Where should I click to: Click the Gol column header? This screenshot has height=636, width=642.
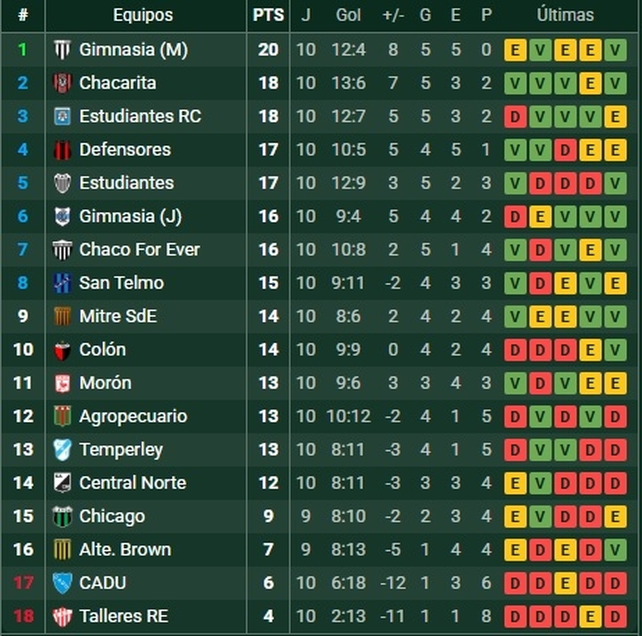click(348, 15)
